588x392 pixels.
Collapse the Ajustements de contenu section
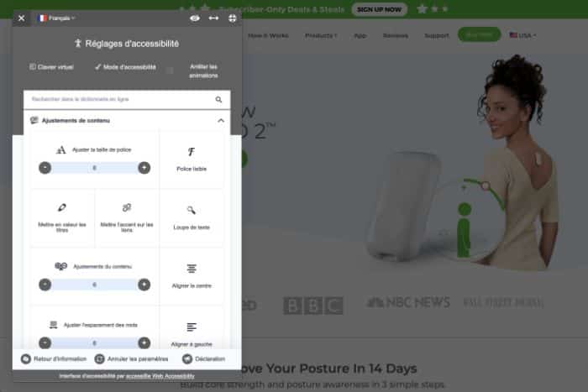coord(220,121)
